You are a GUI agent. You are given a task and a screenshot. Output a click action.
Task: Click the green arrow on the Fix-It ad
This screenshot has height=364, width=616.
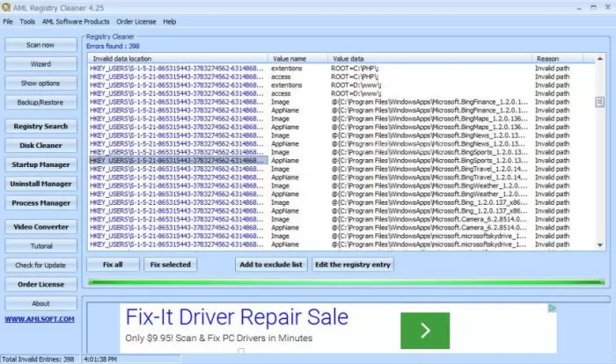pos(425,331)
